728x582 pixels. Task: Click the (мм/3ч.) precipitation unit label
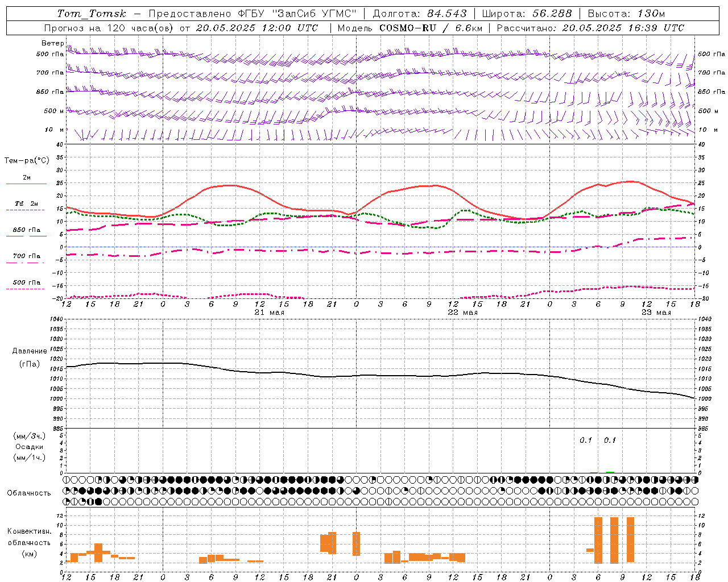coord(30,436)
